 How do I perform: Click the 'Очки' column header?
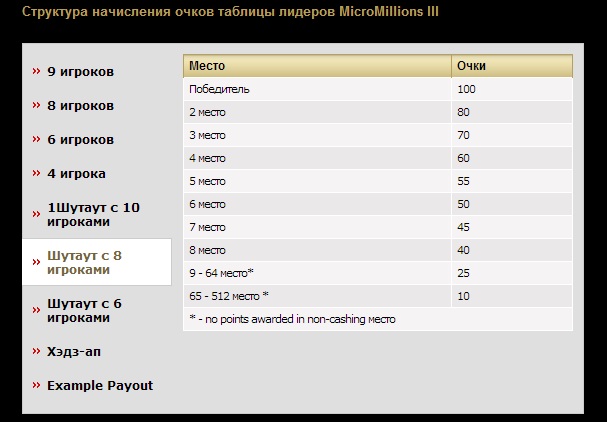(512, 66)
